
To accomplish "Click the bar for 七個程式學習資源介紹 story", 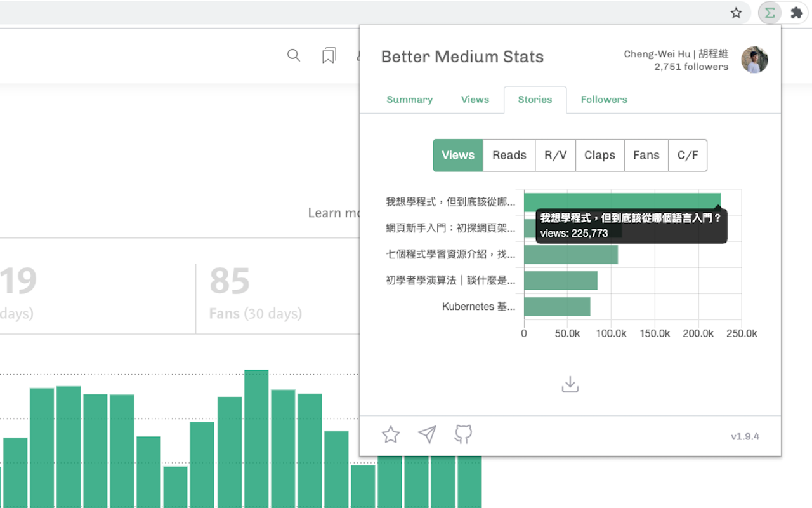I will 571,254.
